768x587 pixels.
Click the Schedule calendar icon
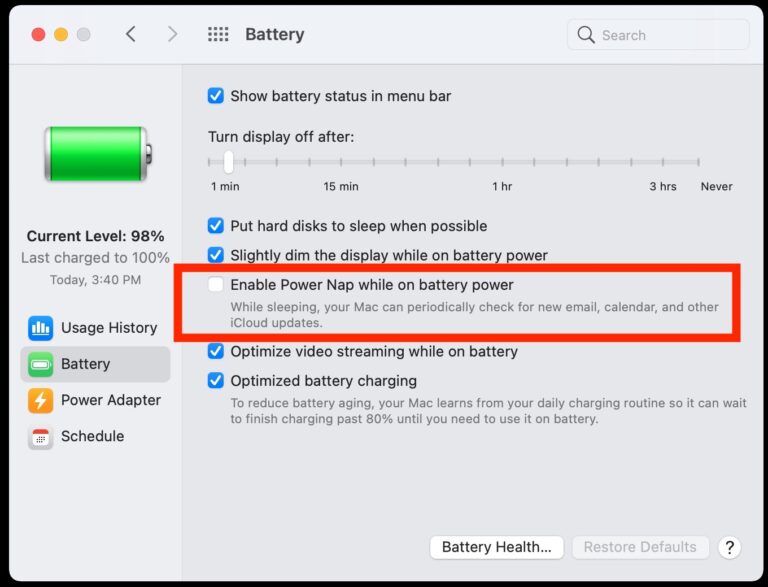[x=40, y=437]
